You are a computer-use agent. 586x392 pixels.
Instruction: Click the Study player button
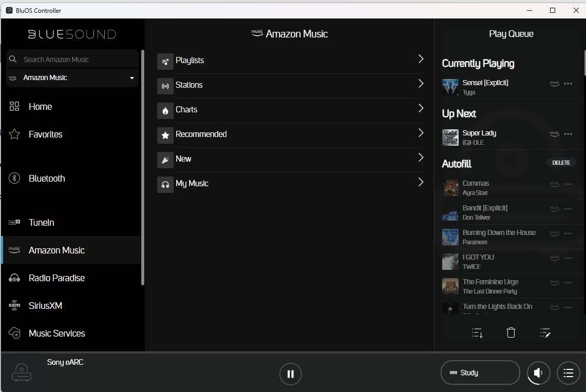pyautogui.click(x=480, y=373)
